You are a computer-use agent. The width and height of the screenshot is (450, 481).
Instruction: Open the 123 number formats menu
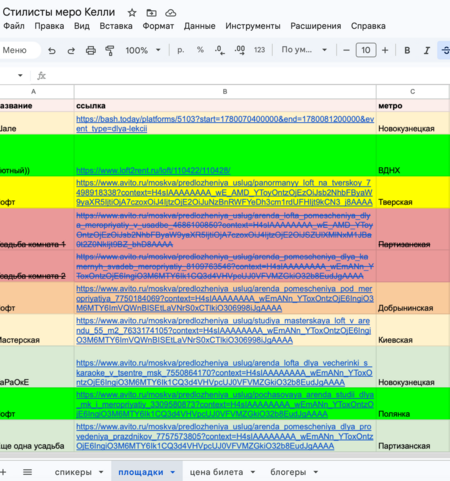[259, 50]
